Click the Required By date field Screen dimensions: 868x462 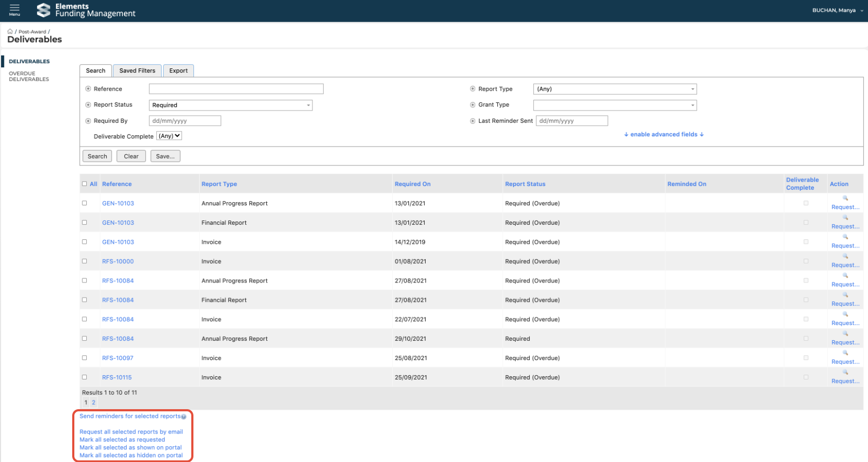(x=185, y=121)
